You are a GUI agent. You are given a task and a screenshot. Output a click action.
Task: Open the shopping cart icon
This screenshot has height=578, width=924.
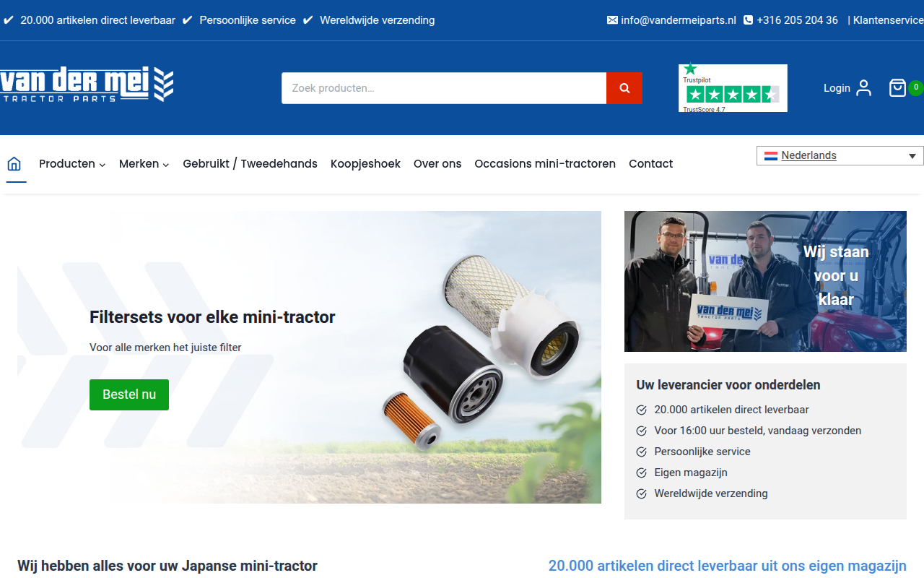[897, 88]
